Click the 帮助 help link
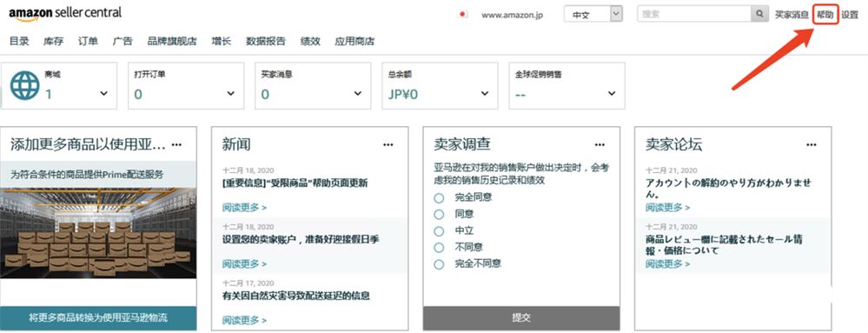Viewport: 868px width, 333px height. (x=825, y=15)
